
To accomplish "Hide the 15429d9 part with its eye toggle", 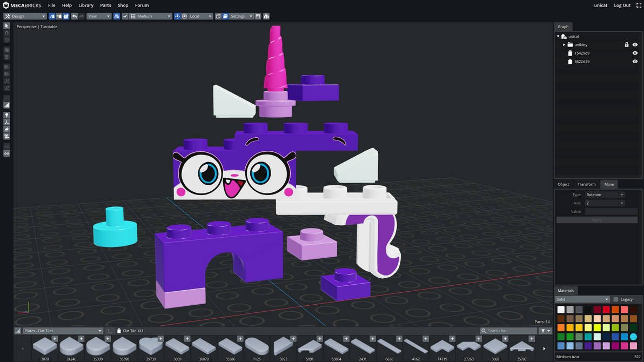I will (635, 53).
